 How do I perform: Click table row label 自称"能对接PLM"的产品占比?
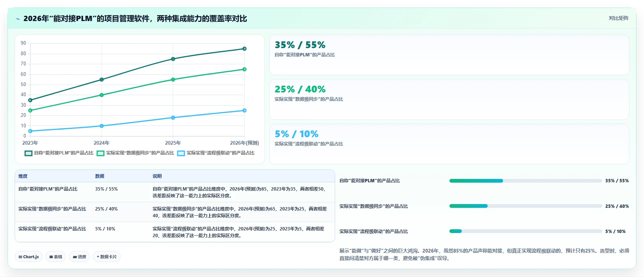[48, 189]
